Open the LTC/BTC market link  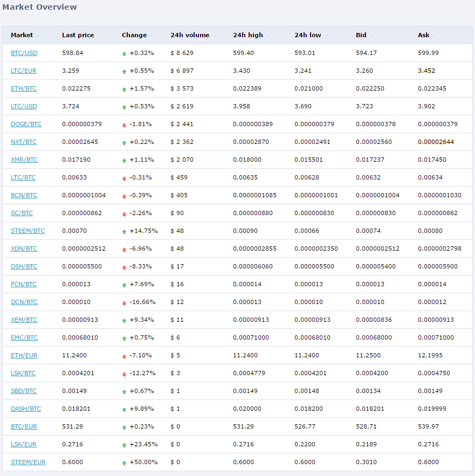[23, 177]
